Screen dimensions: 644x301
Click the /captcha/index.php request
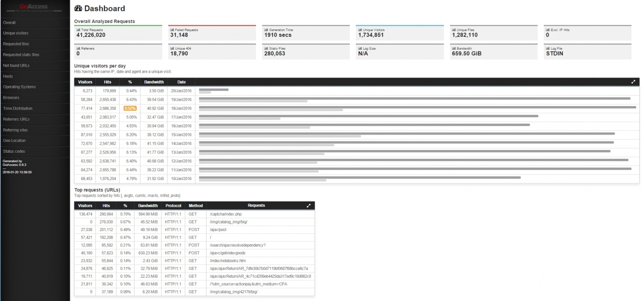point(226,214)
